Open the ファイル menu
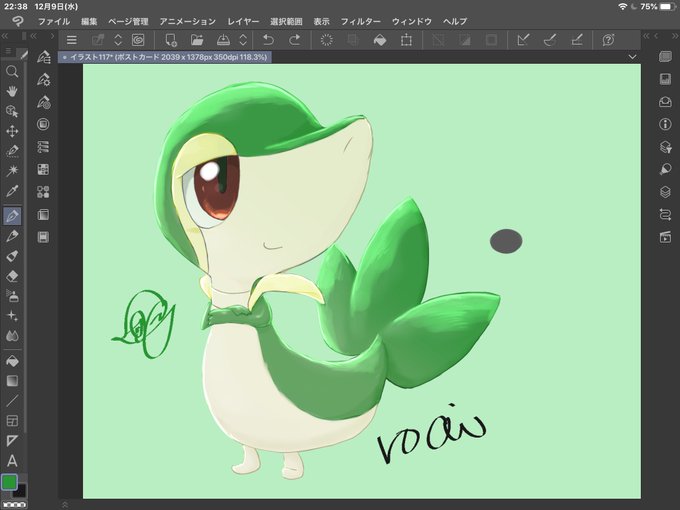The height and width of the screenshot is (510, 680). (54, 21)
